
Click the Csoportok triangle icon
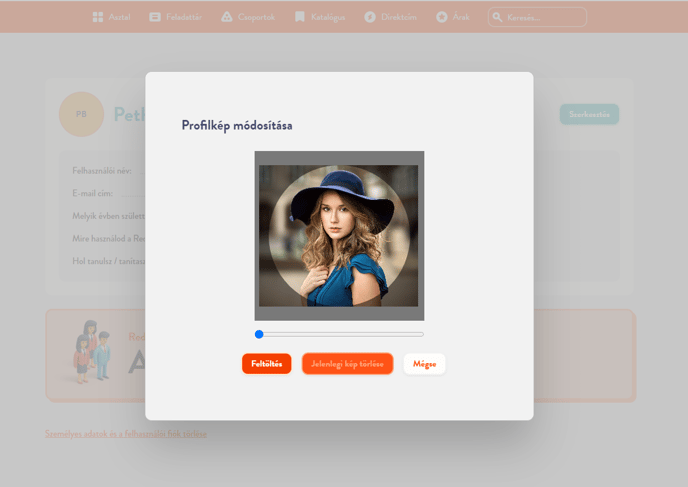(x=227, y=17)
